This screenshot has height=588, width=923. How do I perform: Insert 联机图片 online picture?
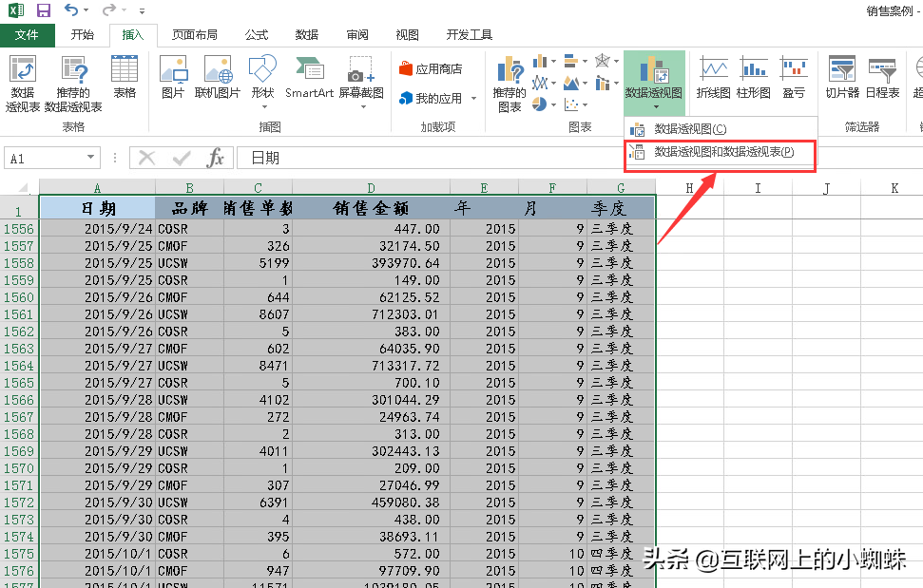point(218,77)
